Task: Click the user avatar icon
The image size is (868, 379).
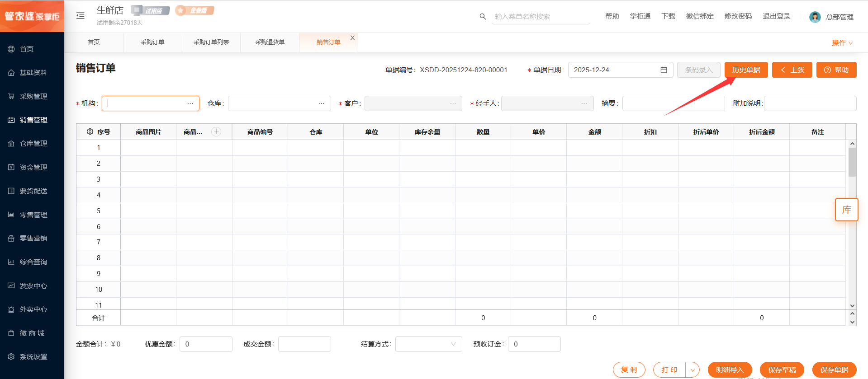Action: [815, 17]
